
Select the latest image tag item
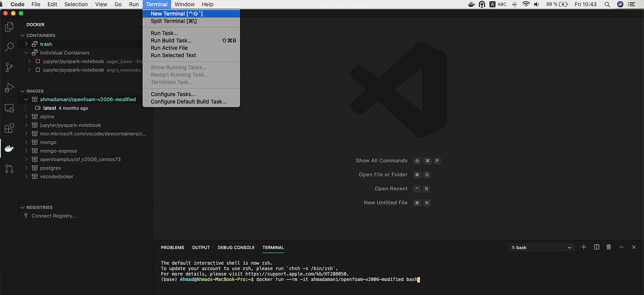[x=50, y=108]
